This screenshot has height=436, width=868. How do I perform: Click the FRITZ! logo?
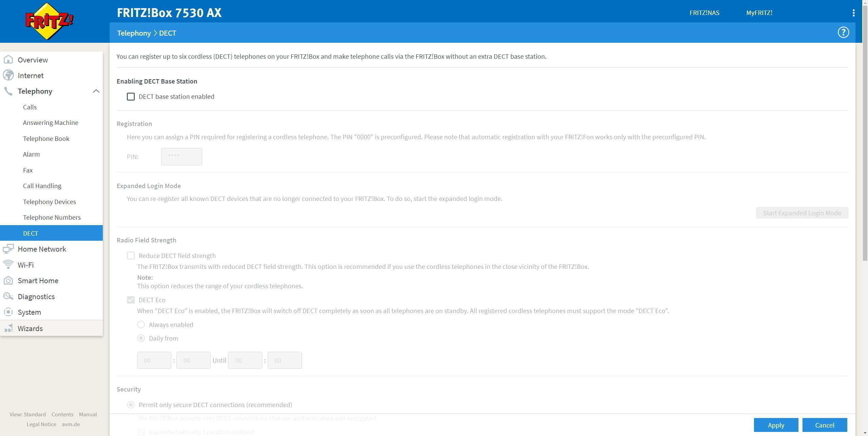(50, 21)
